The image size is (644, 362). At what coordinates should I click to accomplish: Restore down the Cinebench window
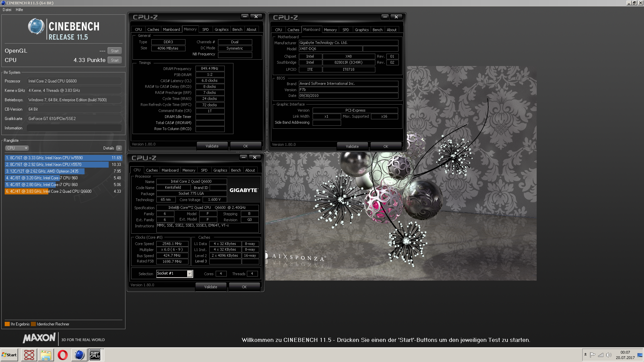[634, 3]
